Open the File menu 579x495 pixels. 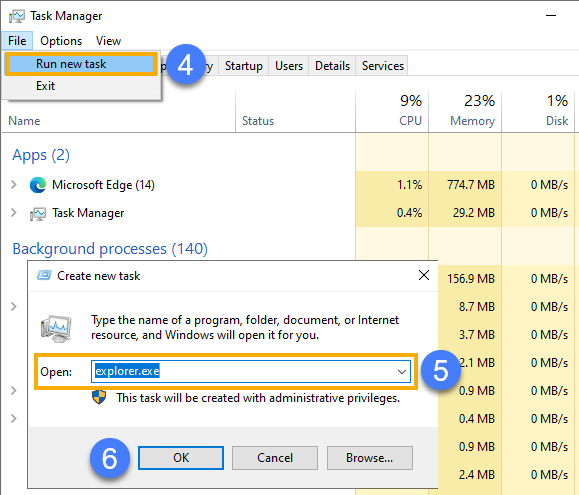tap(17, 41)
